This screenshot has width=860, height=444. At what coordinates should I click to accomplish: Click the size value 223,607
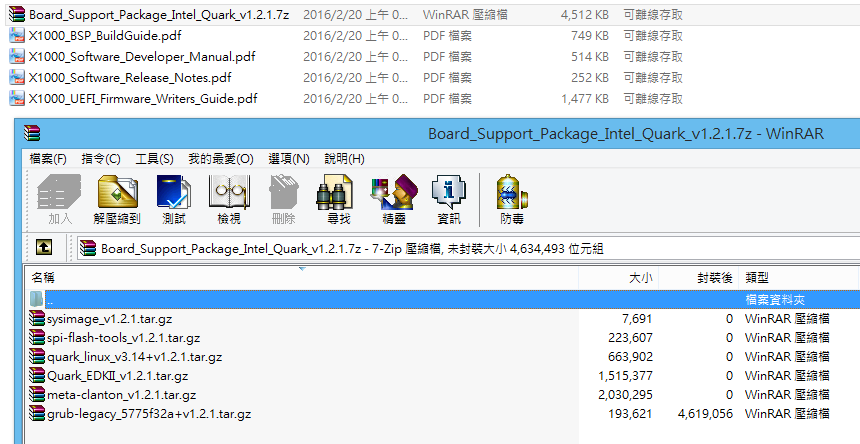630,338
